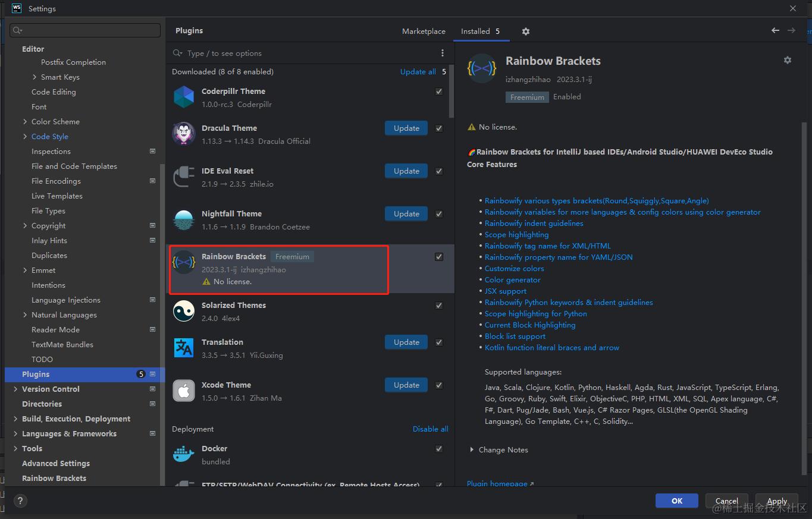Switch to the Marketplace tab

(424, 31)
